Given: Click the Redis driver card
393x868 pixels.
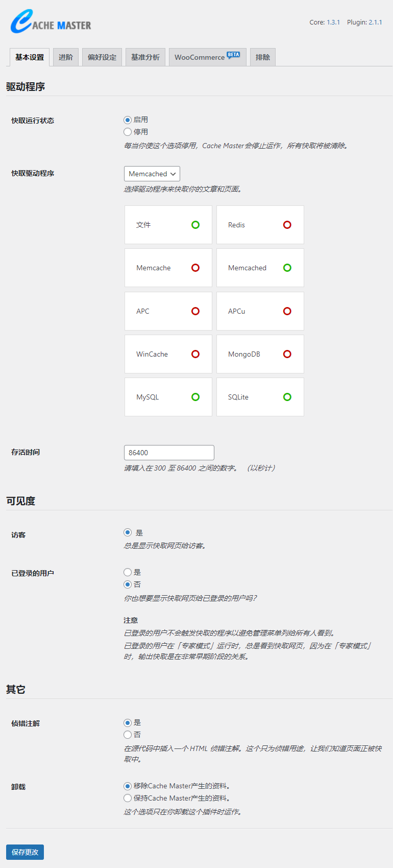Looking at the screenshot, I should (x=260, y=225).
